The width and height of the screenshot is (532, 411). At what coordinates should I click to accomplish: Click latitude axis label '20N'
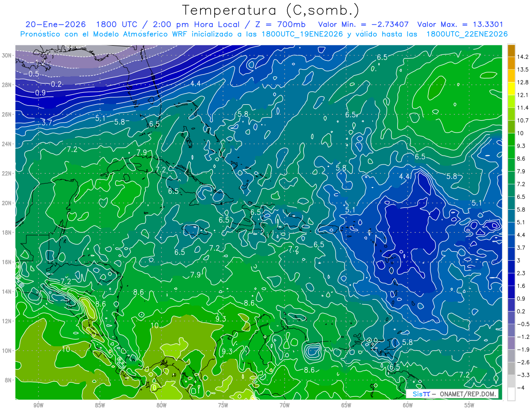pos(7,203)
